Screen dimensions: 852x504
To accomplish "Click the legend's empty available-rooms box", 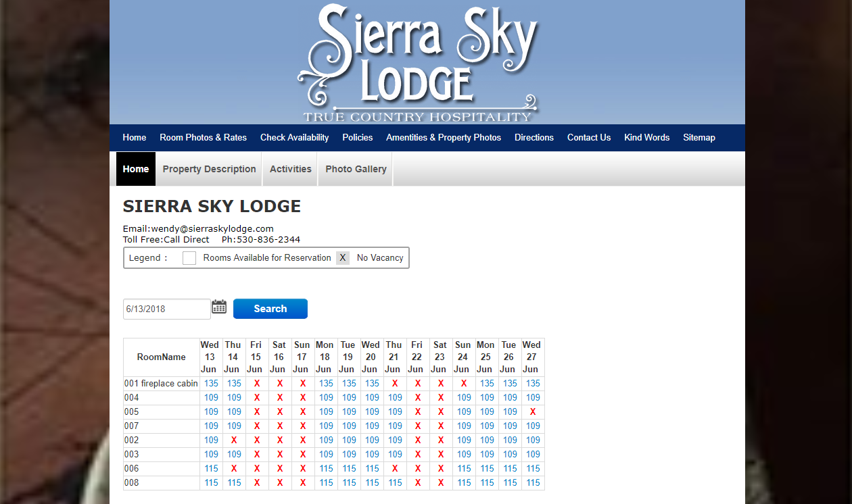I will pyautogui.click(x=189, y=258).
